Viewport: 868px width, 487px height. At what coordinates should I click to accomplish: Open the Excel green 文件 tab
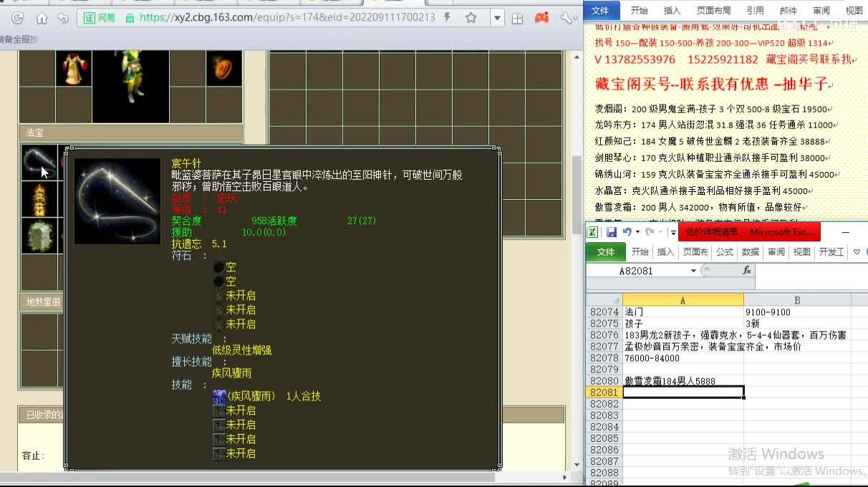606,252
